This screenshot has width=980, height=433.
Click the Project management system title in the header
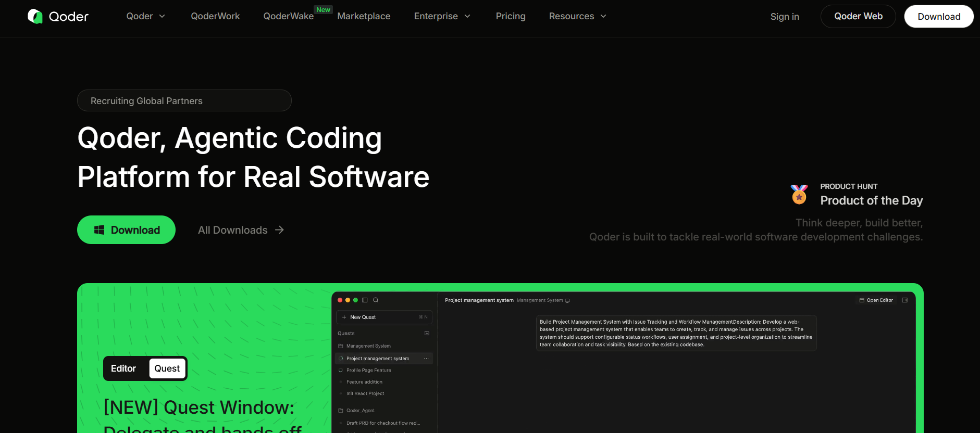pos(479,300)
